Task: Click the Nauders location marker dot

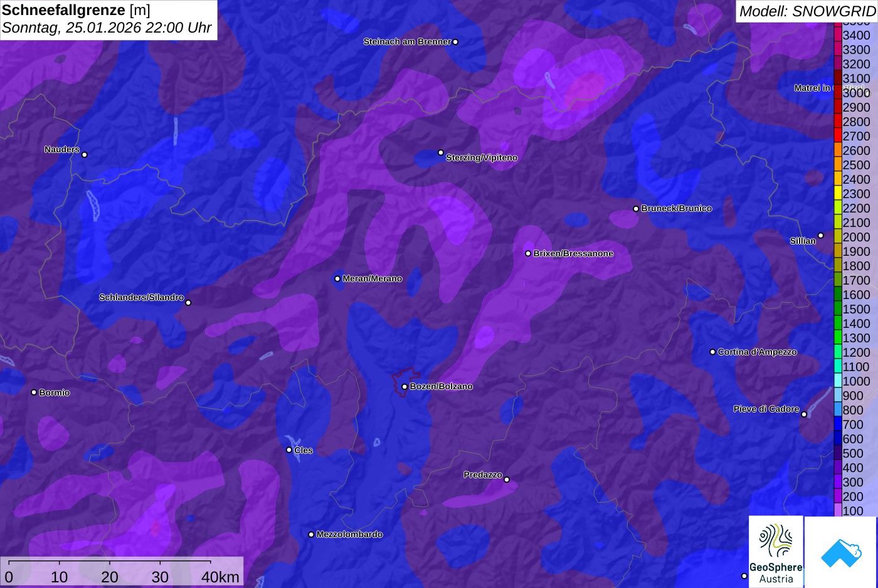Action: pyautogui.click(x=85, y=155)
